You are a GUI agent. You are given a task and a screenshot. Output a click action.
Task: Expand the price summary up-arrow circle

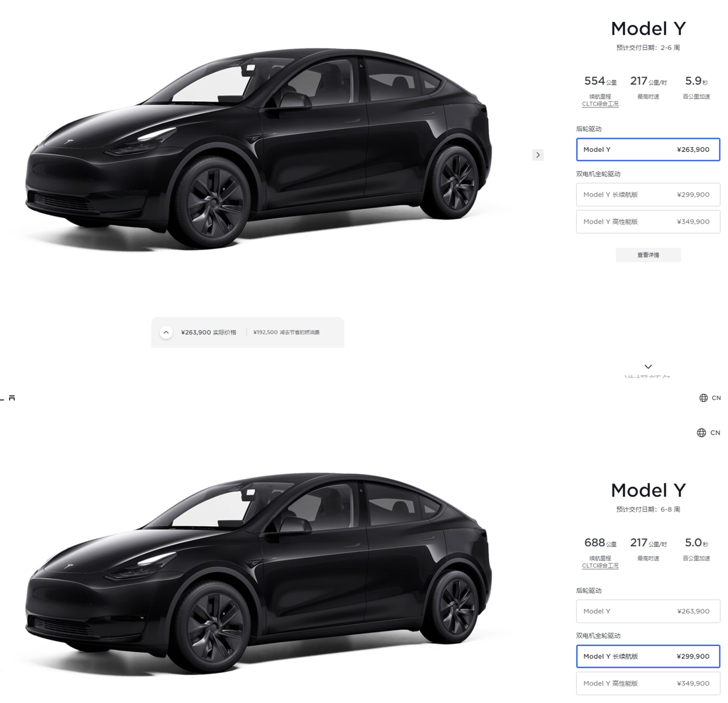[166, 332]
